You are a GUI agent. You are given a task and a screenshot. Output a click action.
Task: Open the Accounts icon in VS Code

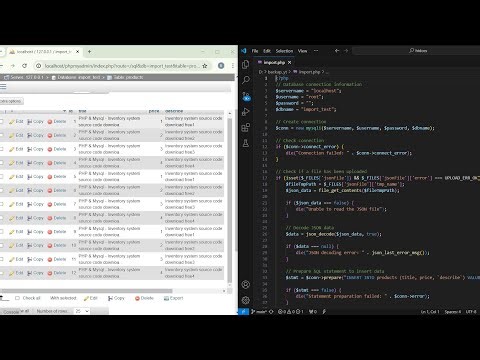point(246,284)
